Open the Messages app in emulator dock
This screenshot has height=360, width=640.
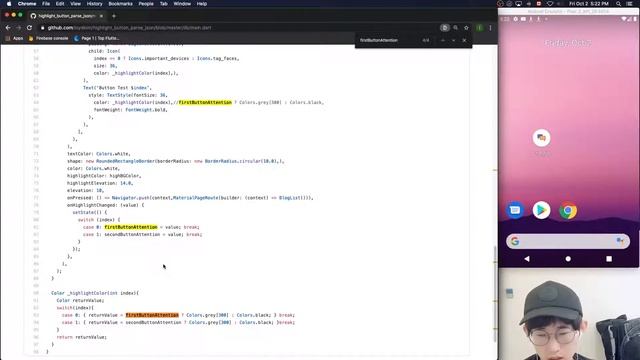tap(515, 210)
